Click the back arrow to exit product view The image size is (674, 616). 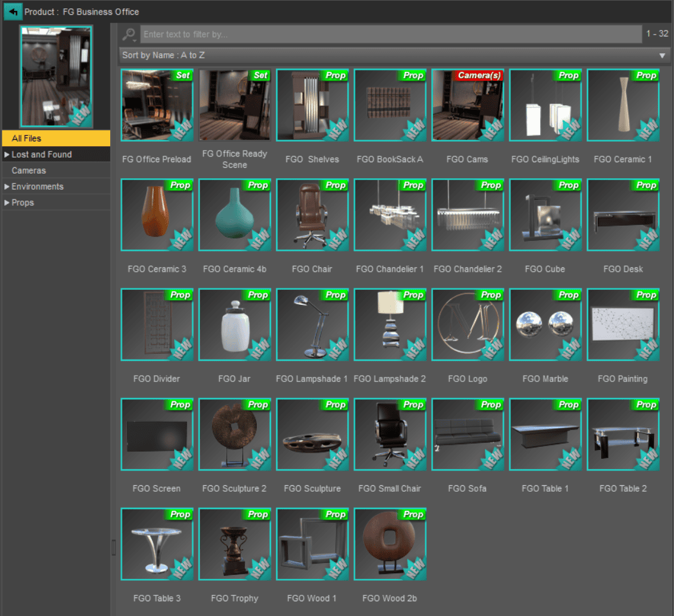pyautogui.click(x=12, y=12)
